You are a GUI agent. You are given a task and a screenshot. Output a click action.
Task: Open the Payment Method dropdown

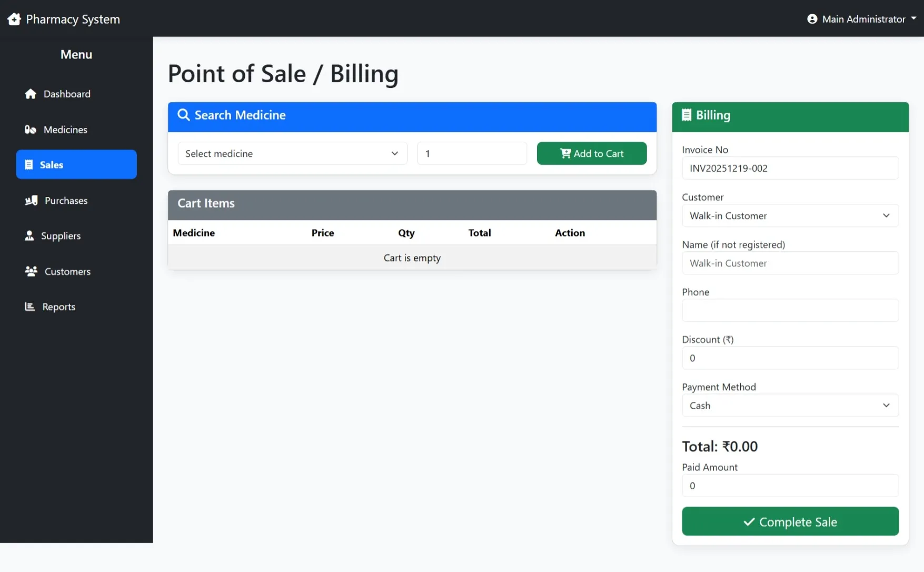tap(789, 405)
